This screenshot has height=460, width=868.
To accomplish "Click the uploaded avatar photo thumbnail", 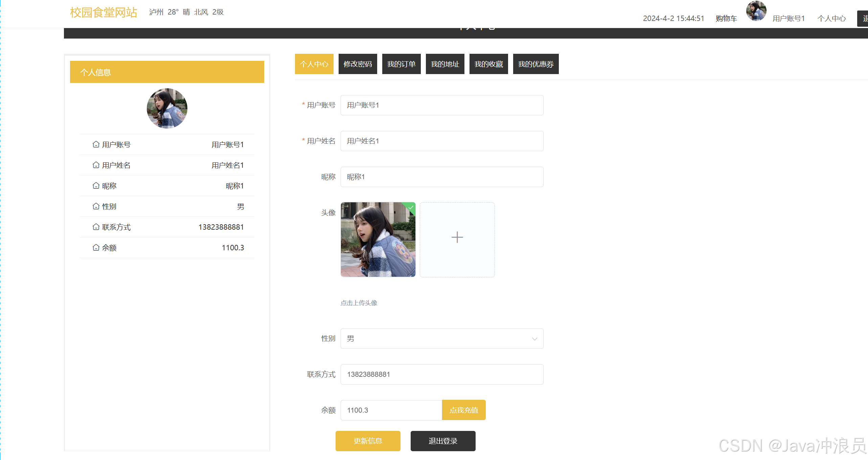I will (378, 240).
